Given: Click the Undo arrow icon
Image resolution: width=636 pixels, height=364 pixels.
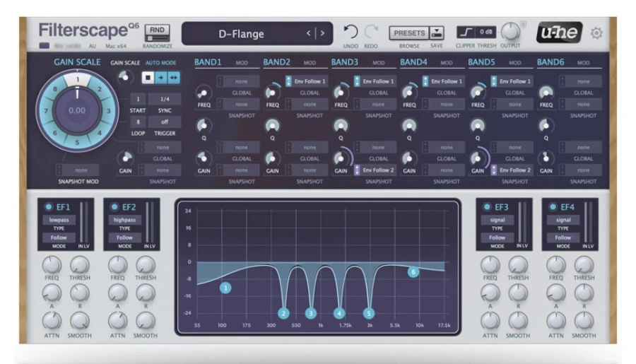Looking at the screenshot, I should click(x=351, y=32).
